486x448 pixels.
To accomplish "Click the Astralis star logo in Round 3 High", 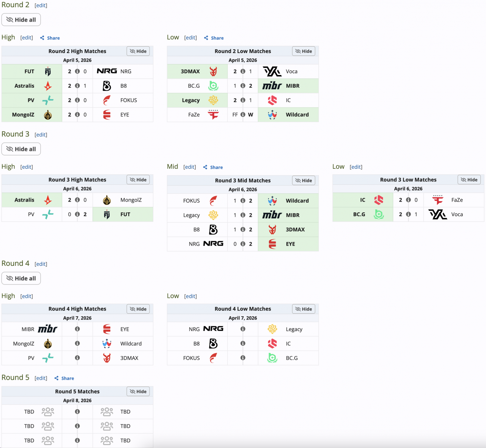I will point(48,200).
